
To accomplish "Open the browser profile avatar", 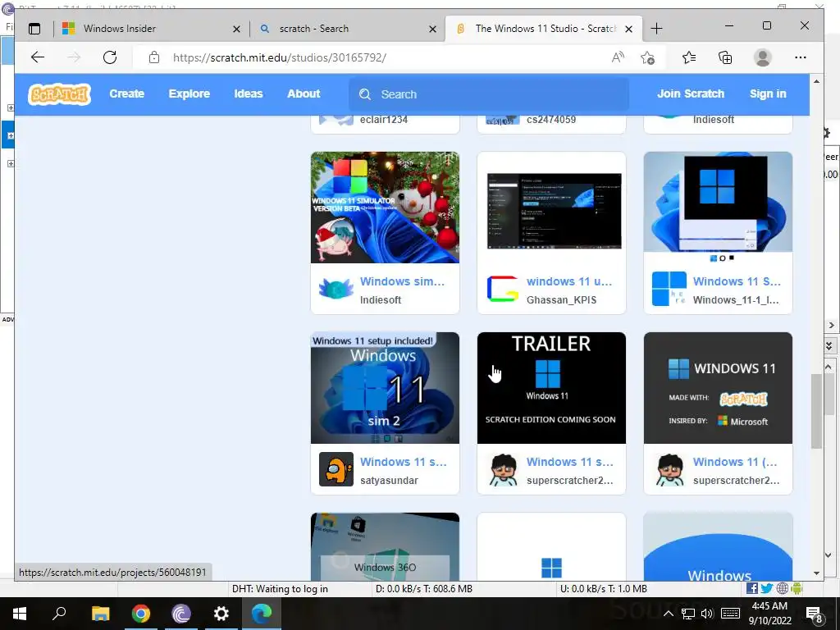I will tap(762, 57).
